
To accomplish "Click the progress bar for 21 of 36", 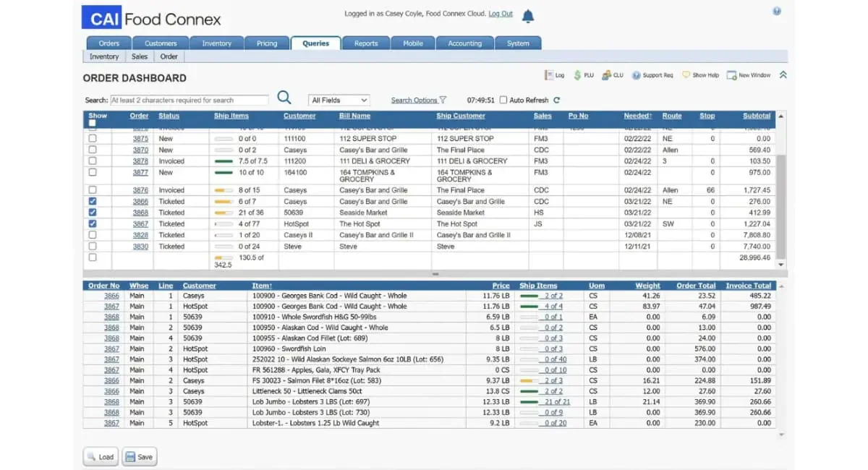I will coord(224,213).
